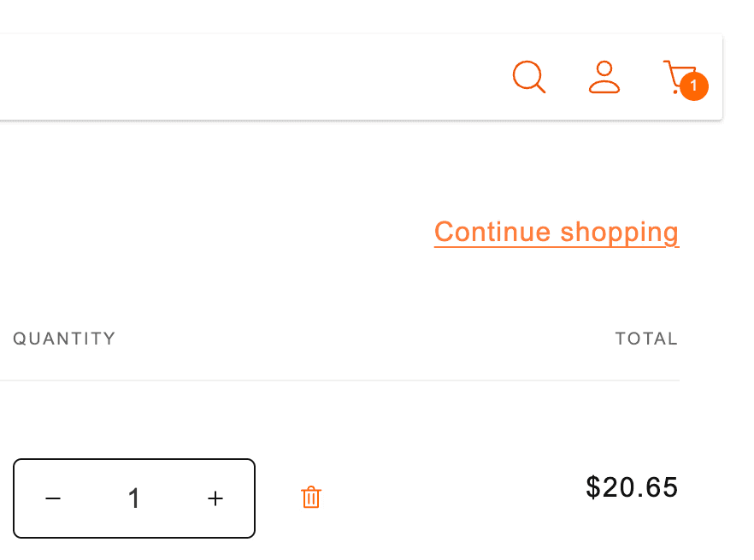
Task: Click the cart item count badge
Action: [694, 86]
